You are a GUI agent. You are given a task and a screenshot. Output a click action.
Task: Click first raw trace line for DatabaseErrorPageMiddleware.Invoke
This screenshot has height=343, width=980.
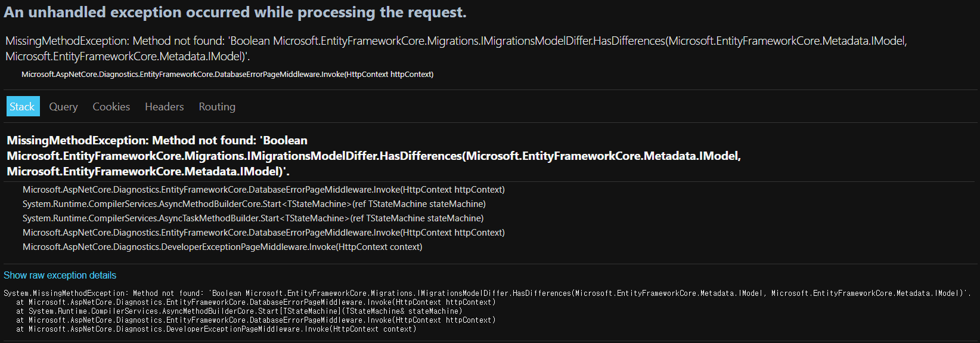click(256, 302)
